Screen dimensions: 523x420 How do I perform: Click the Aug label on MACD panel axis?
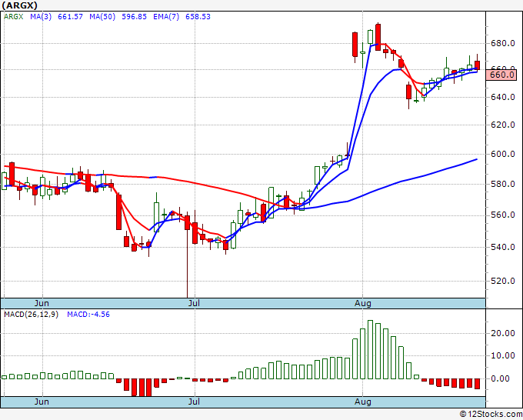pos(363,402)
